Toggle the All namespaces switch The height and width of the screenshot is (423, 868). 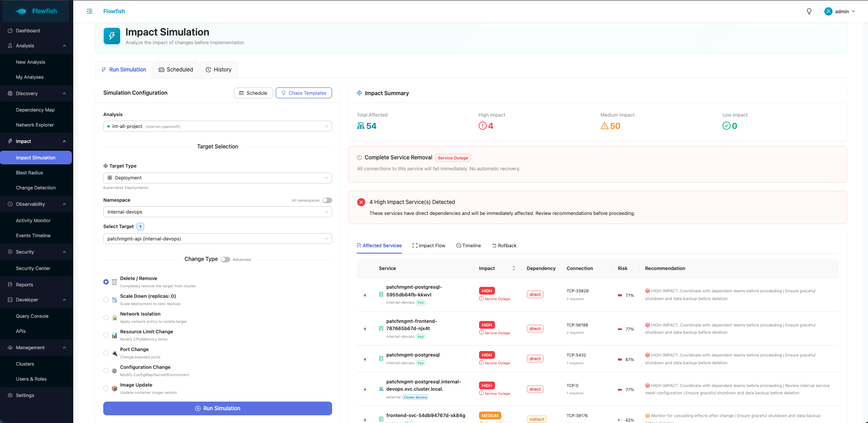(x=327, y=200)
